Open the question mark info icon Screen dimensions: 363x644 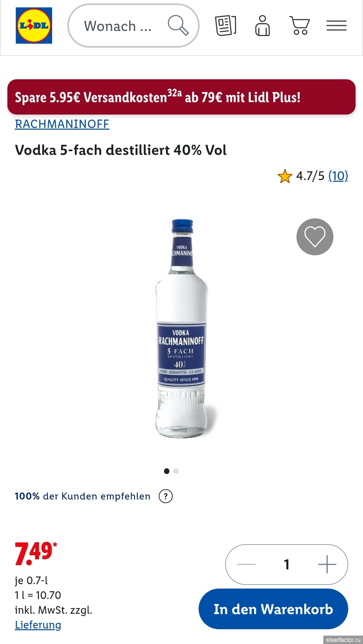coord(166,496)
